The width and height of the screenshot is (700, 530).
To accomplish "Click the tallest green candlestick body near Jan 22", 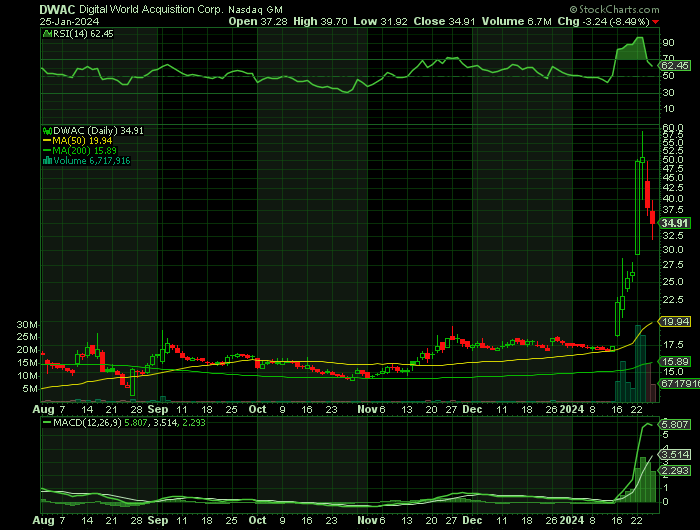I will [638, 208].
